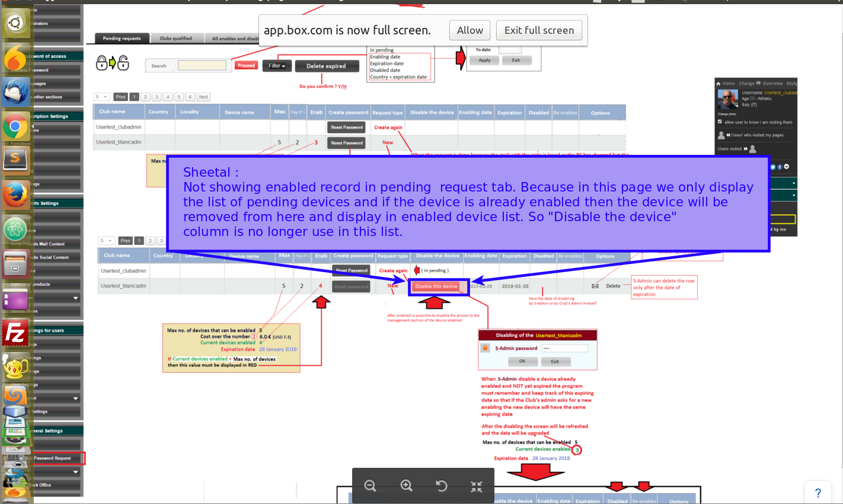Click the red Disable this device button
843x504 pixels.
coord(436,286)
